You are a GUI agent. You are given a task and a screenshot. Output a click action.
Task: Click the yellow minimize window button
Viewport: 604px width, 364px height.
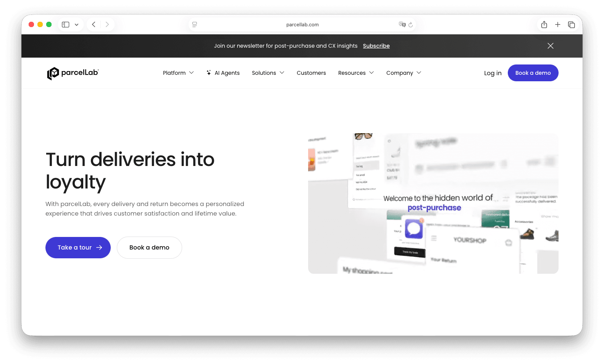(40, 24)
